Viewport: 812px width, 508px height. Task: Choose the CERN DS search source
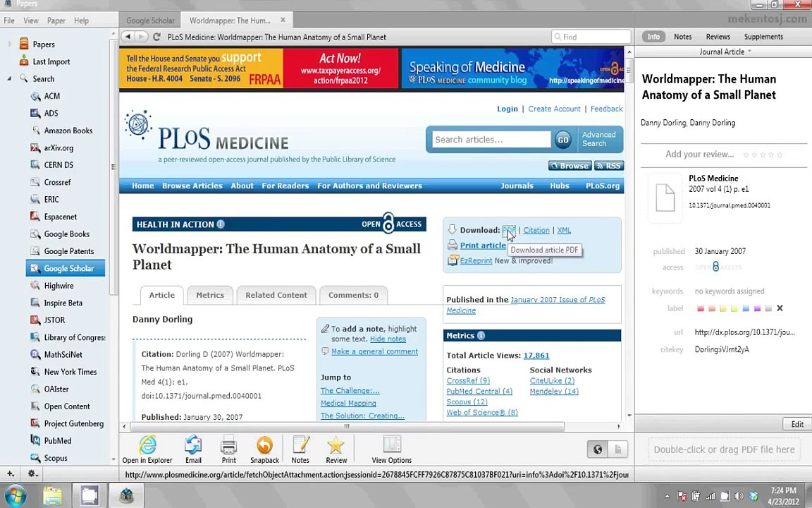(x=58, y=165)
